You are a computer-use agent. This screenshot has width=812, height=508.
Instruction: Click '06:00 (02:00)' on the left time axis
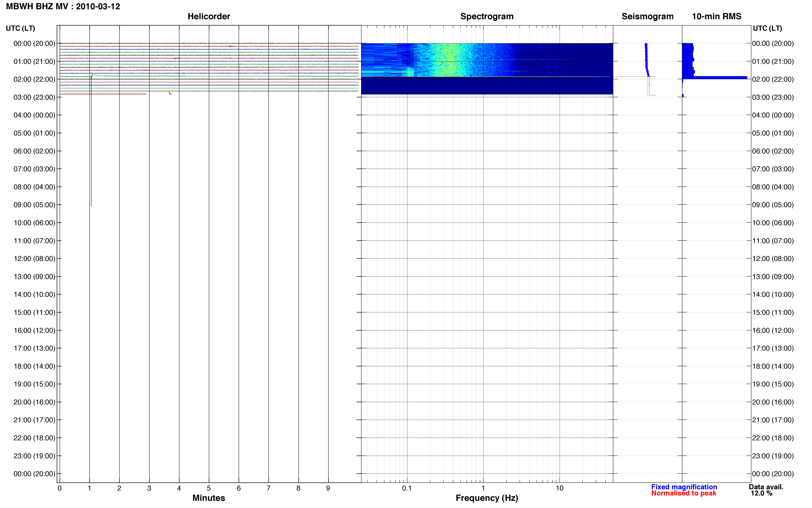[x=34, y=151]
